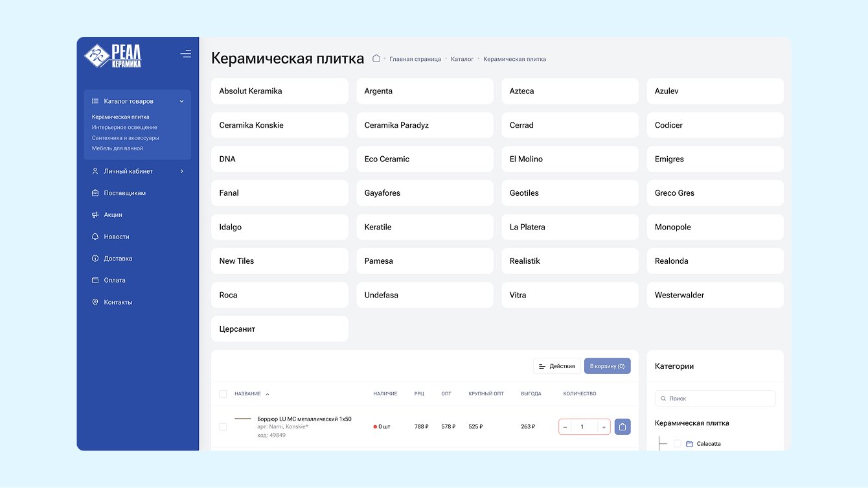Select Сантехника и аксессуары in the sidebar
Screen dimensions: 868x488
(126, 138)
